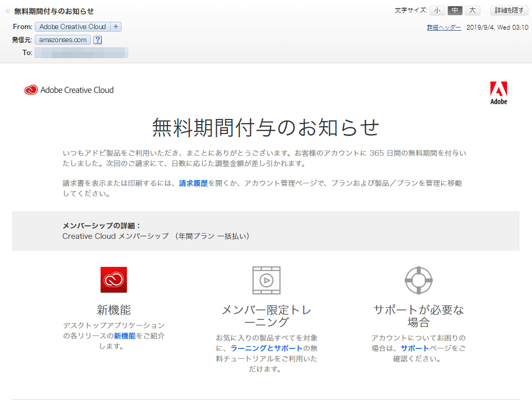Click the Adobe Creative Cloud logo in email body
This screenshot has width=532, height=404.
(69, 90)
